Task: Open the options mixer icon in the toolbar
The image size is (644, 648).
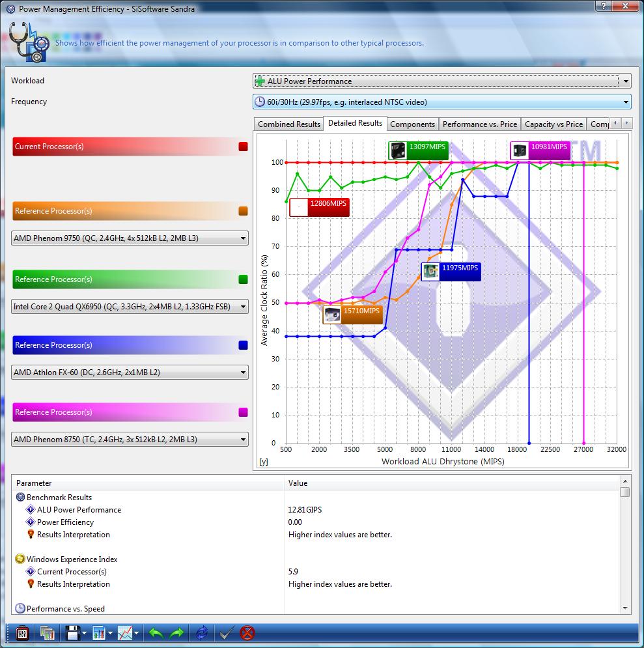Action: pyautogui.click(x=22, y=633)
